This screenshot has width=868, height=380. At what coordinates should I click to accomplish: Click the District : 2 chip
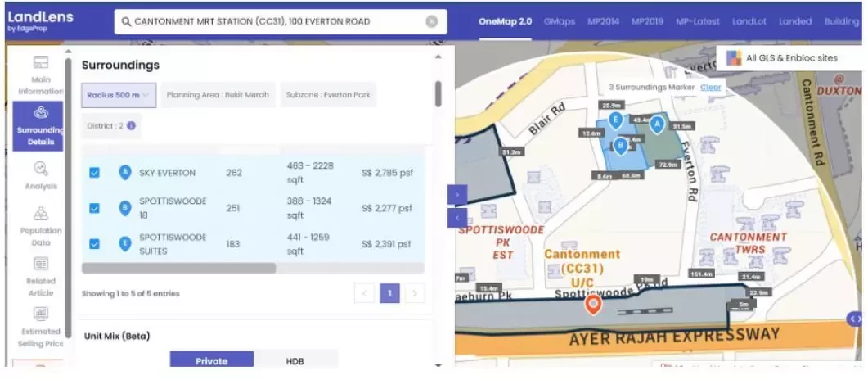[111, 126]
